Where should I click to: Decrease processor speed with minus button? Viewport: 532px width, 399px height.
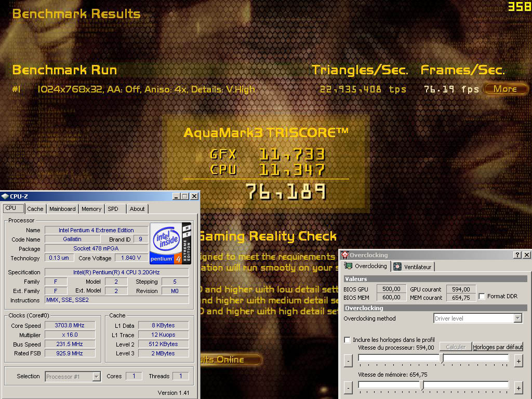348,361
